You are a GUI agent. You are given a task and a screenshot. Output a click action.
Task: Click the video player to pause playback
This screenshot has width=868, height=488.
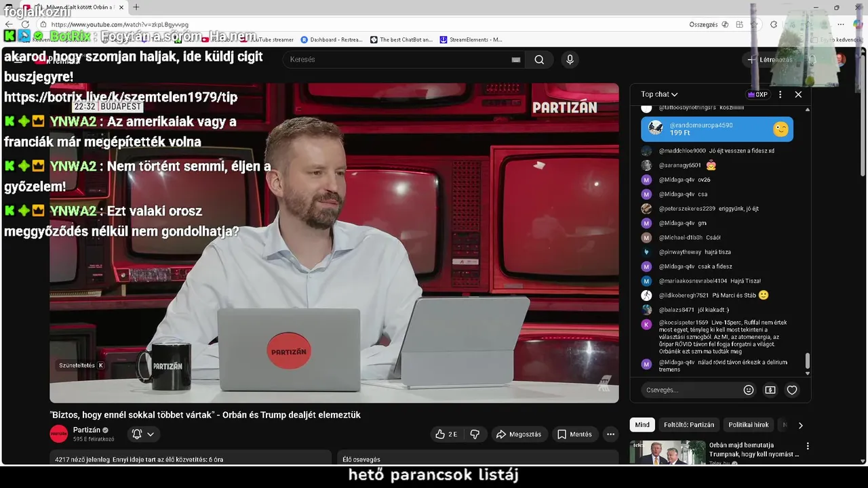pyautogui.click(x=334, y=243)
